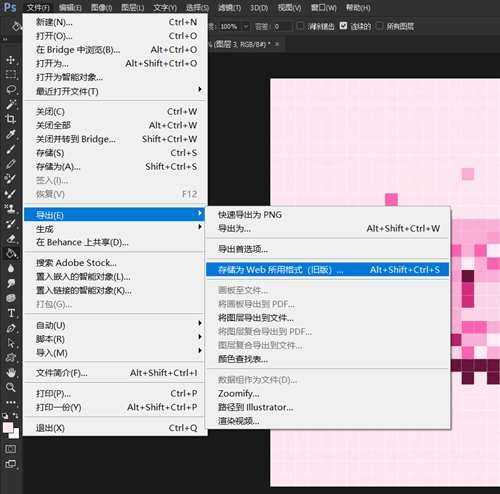Select the Brush tool
The image size is (500, 494).
click(x=11, y=149)
